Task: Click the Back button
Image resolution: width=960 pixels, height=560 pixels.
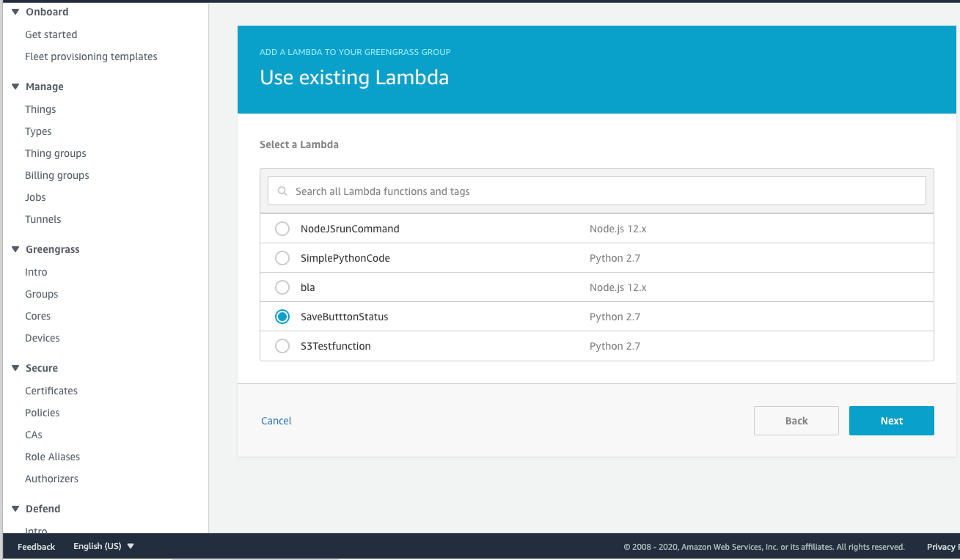Action: pyautogui.click(x=796, y=420)
